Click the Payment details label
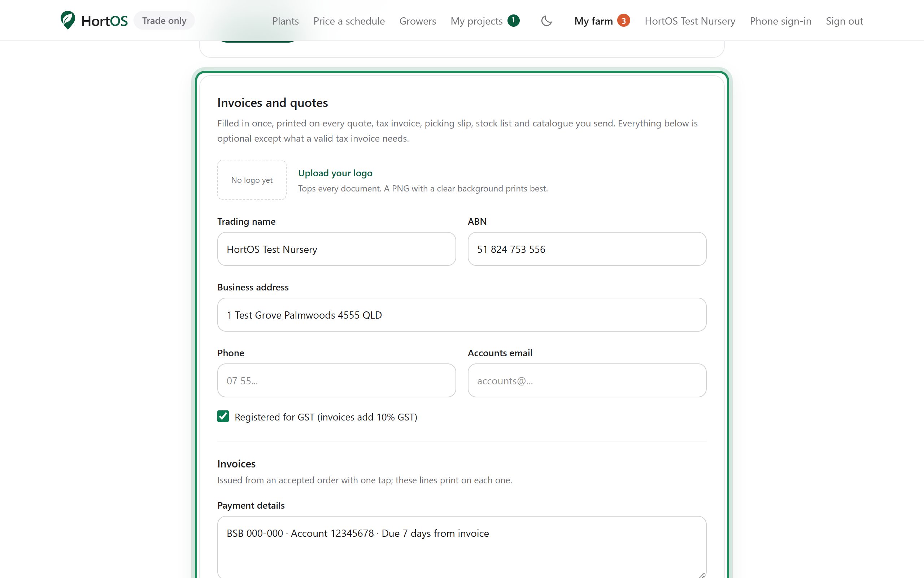This screenshot has height=578, width=924. (251, 505)
